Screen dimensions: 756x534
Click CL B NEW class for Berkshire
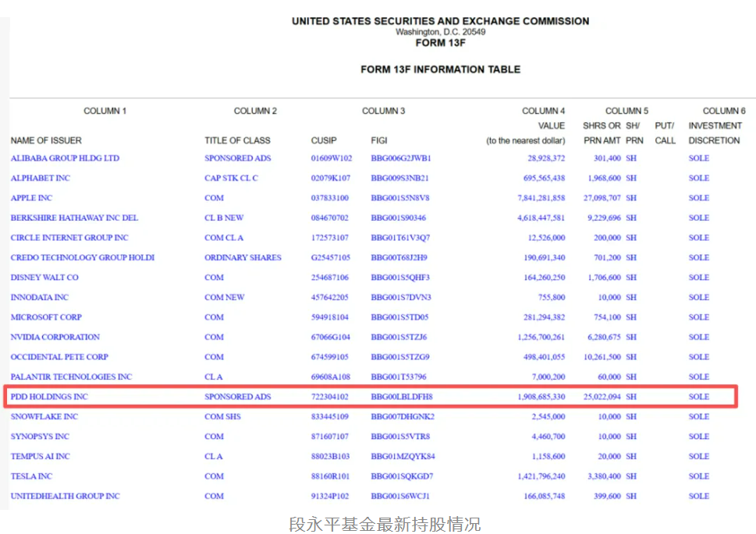point(224,217)
